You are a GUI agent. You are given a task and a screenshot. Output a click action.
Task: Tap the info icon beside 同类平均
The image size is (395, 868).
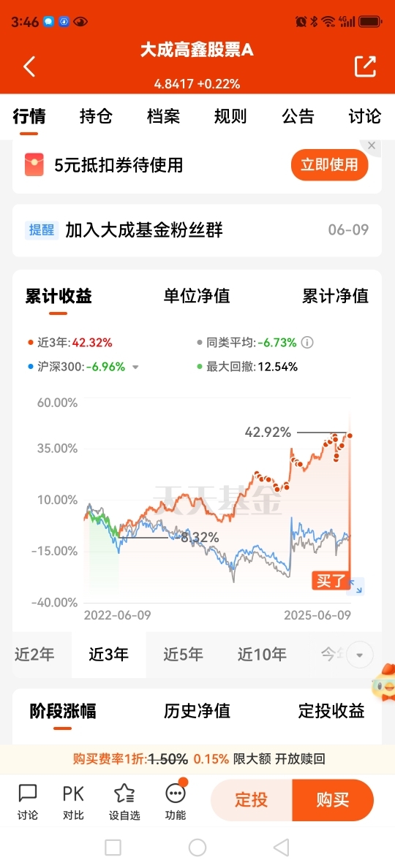307,343
